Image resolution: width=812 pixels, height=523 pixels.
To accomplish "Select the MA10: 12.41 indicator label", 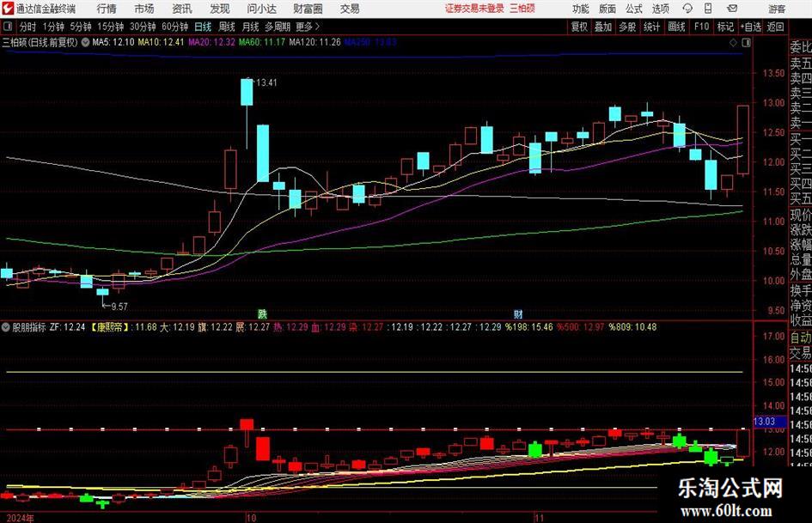I will click(x=161, y=42).
